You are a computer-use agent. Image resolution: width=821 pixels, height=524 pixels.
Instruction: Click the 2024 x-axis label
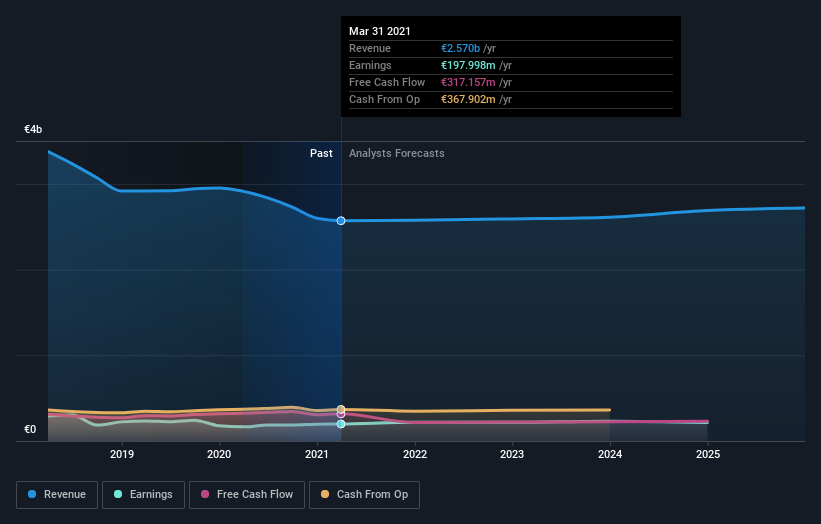tap(610, 454)
